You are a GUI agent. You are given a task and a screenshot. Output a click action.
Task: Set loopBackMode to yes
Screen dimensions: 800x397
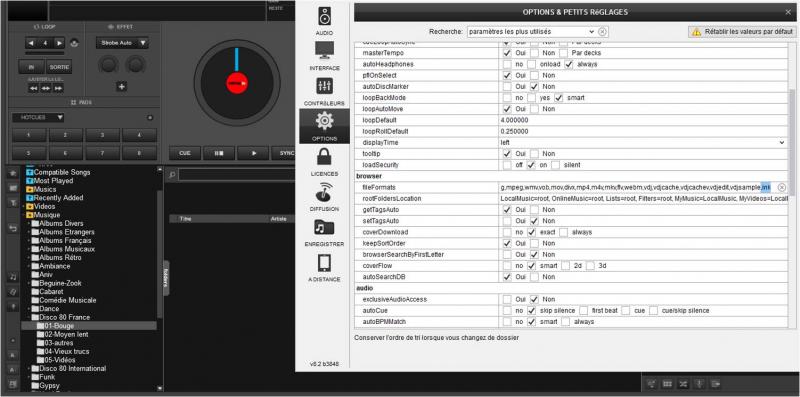point(532,97)
